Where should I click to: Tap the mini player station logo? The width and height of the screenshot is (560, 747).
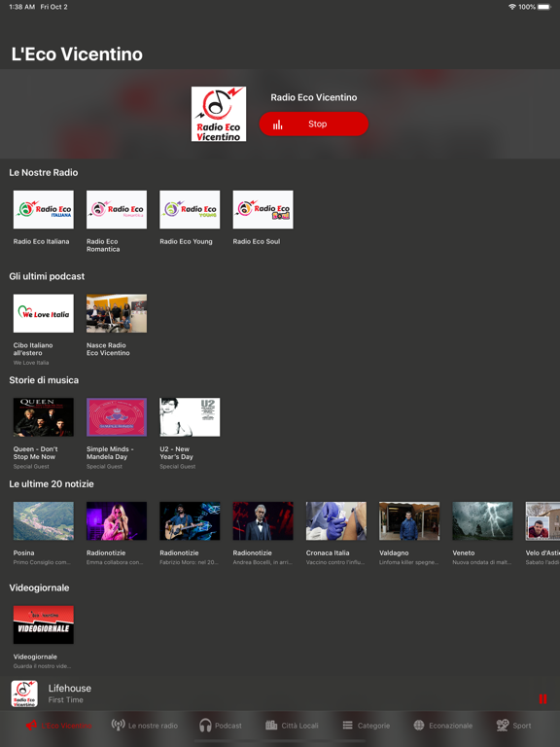(x=24, y=694)
